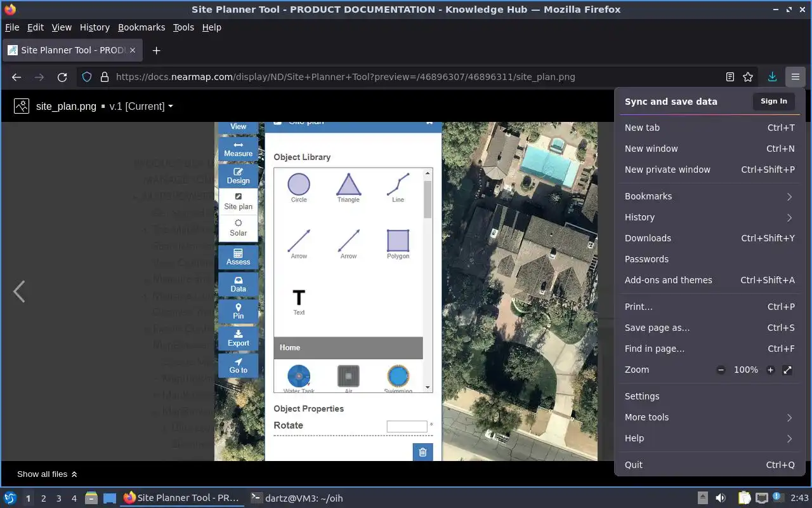
Task: Open version dropdown v.1 [Current]
Action: [x=141, y=106]
